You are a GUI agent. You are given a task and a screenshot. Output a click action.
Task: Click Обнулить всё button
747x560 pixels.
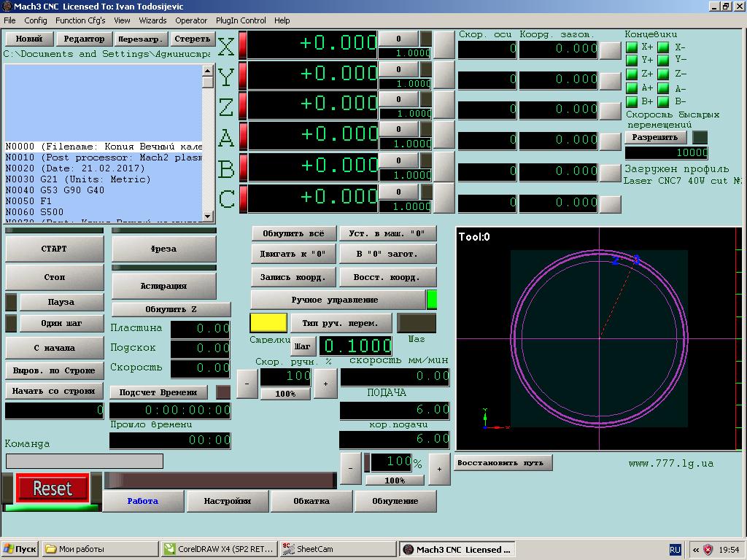(293, 233)
